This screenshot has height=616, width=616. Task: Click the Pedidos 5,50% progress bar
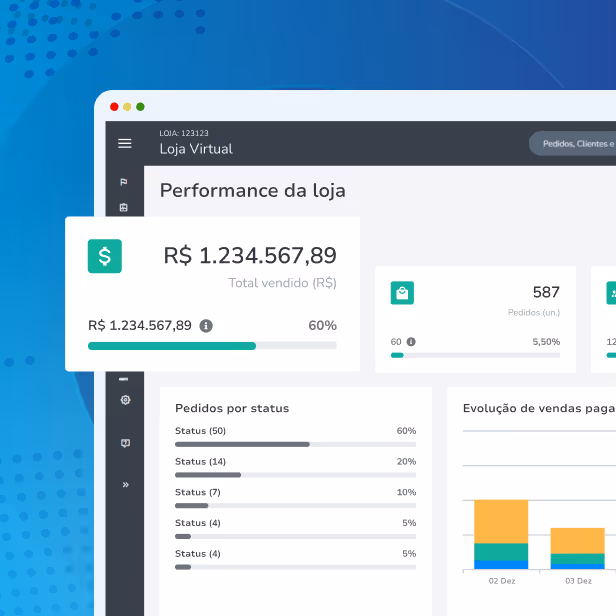pyautogui.click(x=475, y=355)
